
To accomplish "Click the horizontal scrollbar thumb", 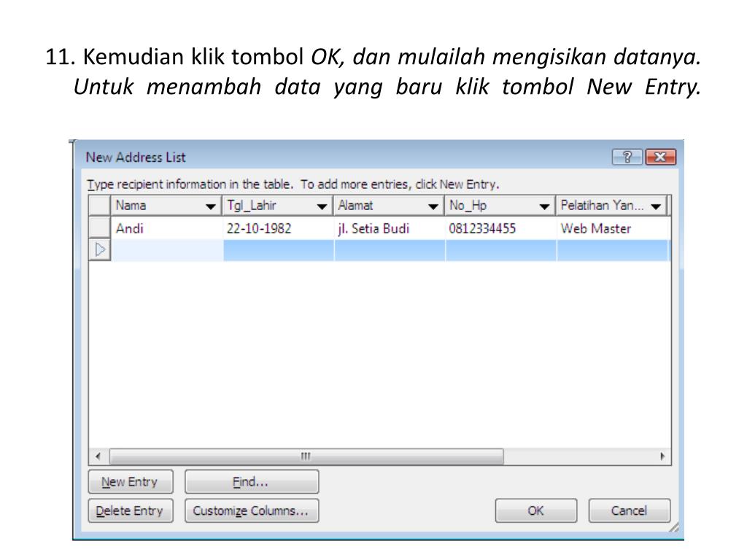I will click(x=306, y=456).
